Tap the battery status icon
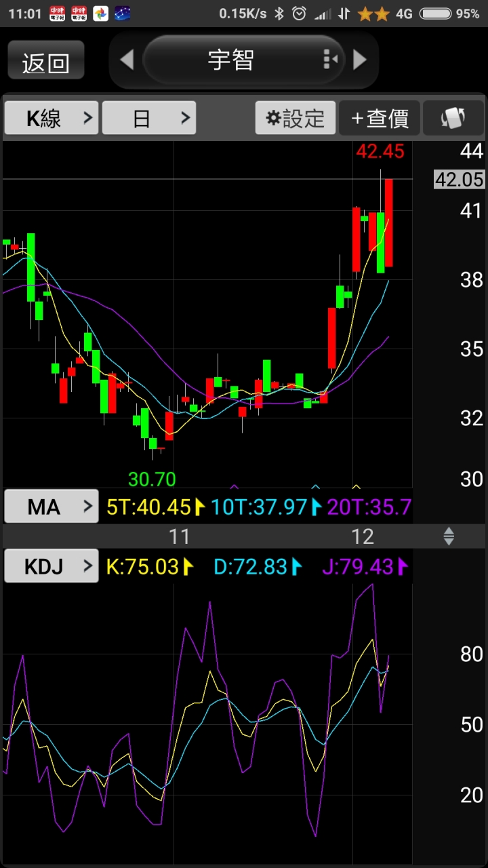Screen dimensions: 488x868 point(435,14)
